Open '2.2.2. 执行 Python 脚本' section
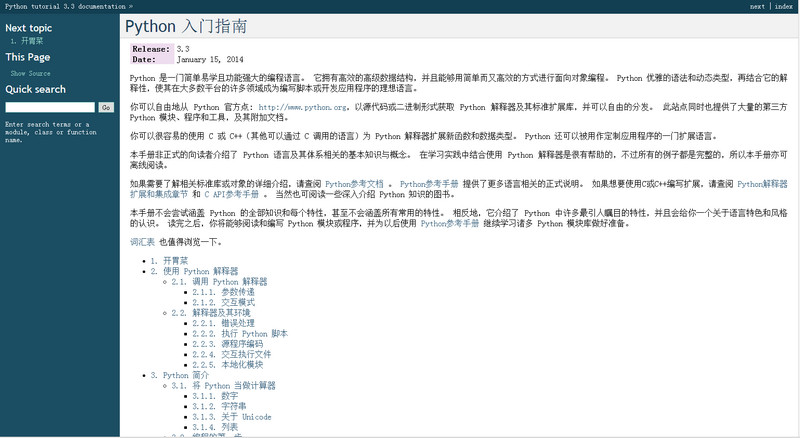 click(240, 333)
